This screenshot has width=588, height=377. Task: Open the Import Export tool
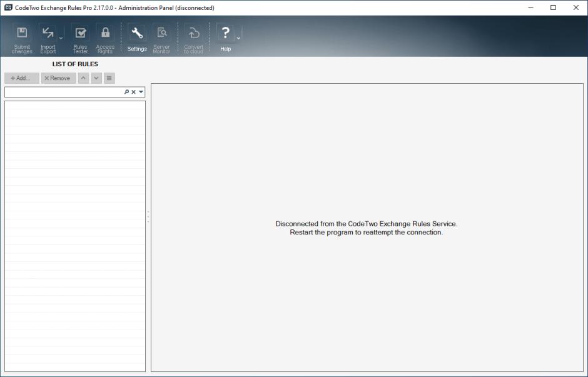pos(48,33)
